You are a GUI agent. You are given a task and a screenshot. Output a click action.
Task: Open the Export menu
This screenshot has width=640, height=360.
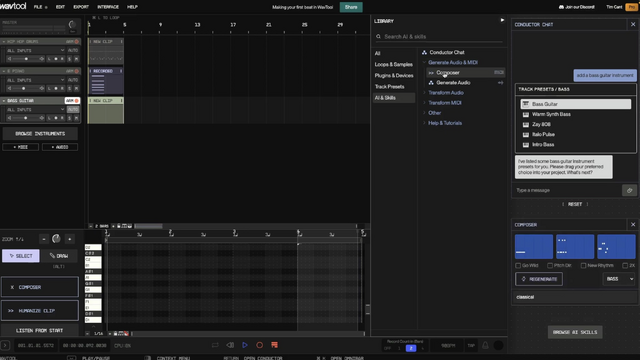click(x=81, y=7)
